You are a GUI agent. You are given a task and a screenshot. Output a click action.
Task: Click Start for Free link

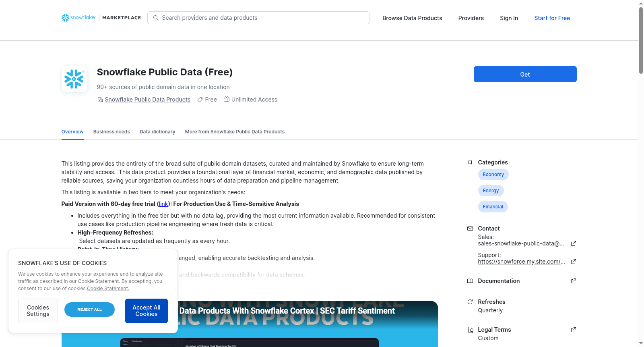click(x=552, y=18)
